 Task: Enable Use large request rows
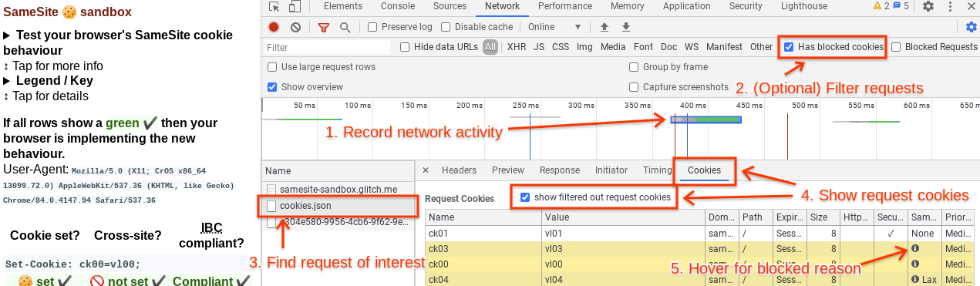pos(272,67)
